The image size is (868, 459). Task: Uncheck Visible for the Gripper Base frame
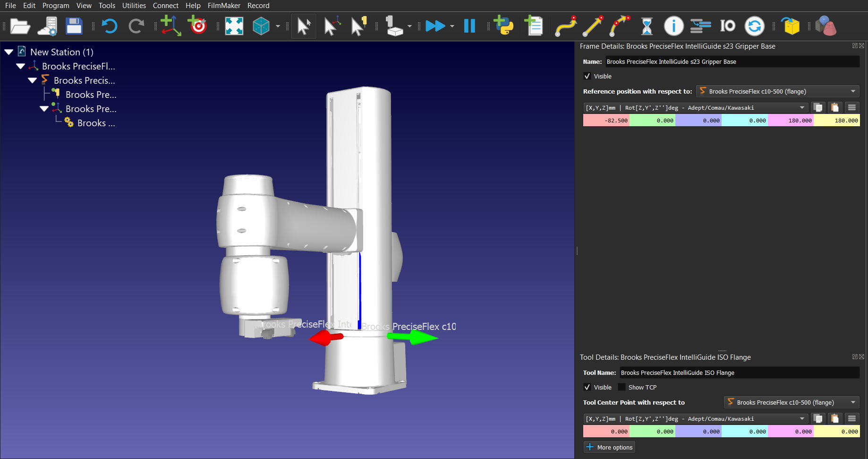tap(587, 76)
